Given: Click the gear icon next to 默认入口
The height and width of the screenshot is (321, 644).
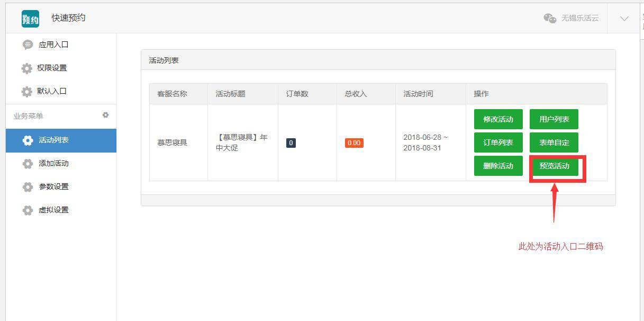Looking at the screenshot, I should click(28, 91).
